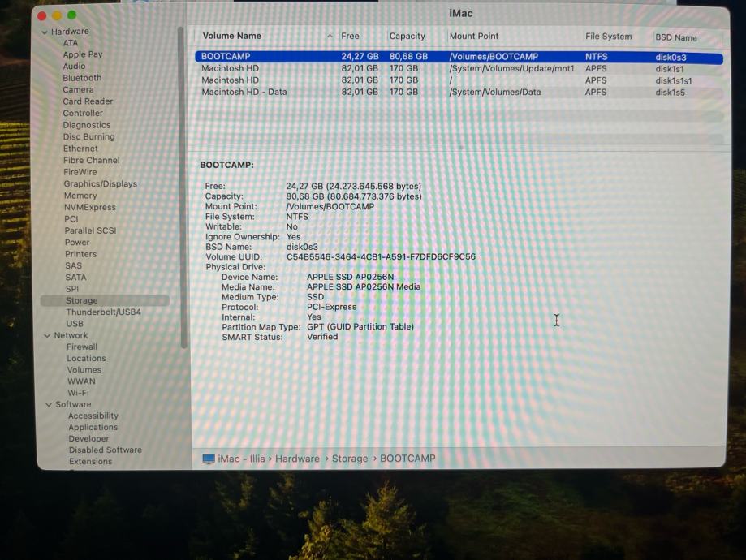Open SATA in the sidebar
This screenshot has width=746, height=560.
tap(75, 278)
